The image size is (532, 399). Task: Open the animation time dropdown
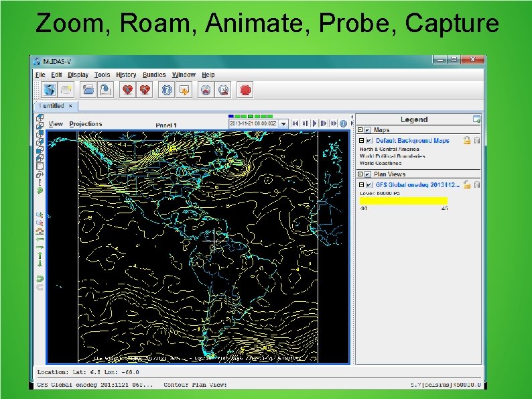(283, 124)
